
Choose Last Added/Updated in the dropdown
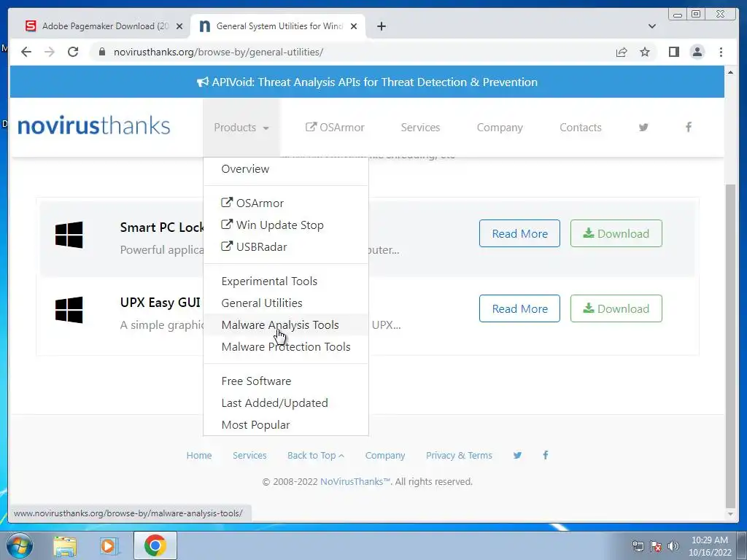tap(286, 402)
